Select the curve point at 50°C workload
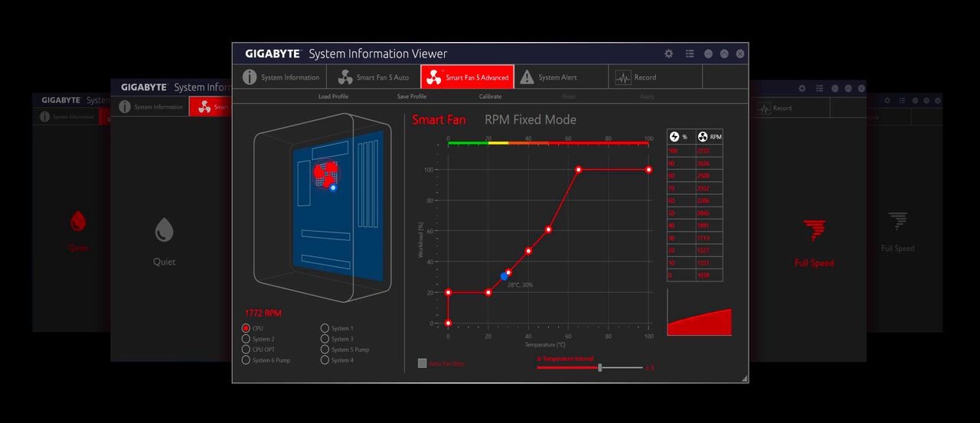The image size is (980, 423). point(548,229)
